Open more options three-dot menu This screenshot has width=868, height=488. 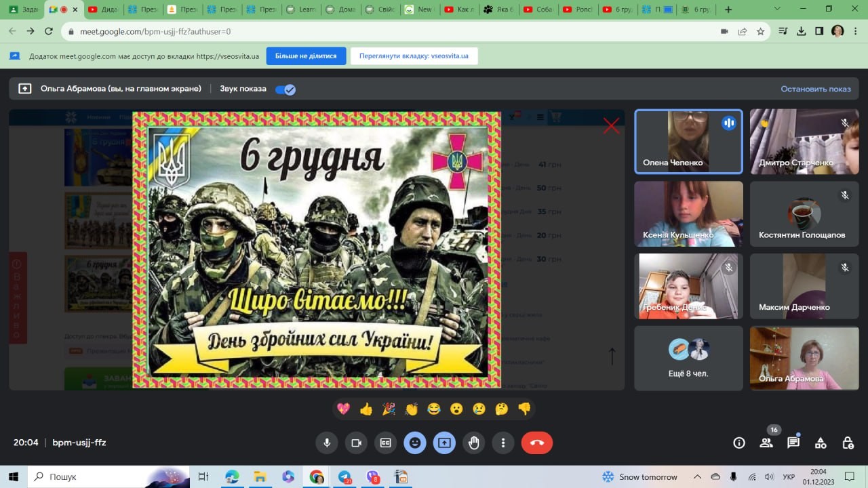coord(502,443)
